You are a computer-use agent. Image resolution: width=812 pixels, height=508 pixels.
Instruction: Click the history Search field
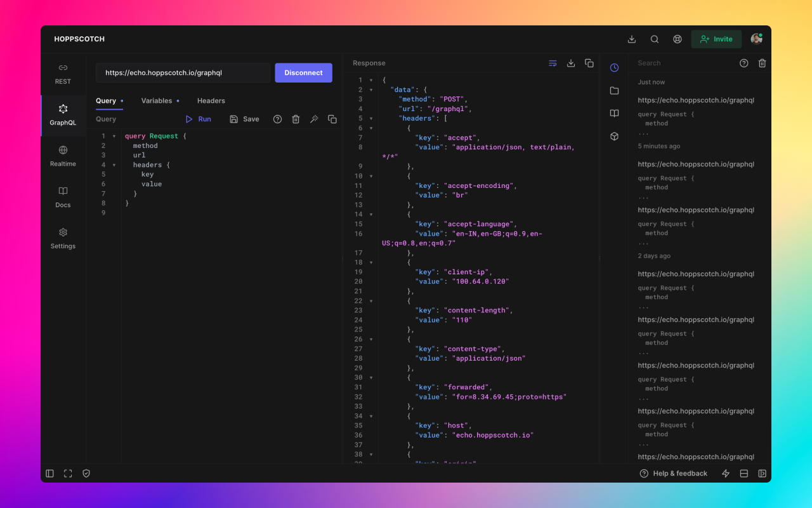tap(683, 63)
